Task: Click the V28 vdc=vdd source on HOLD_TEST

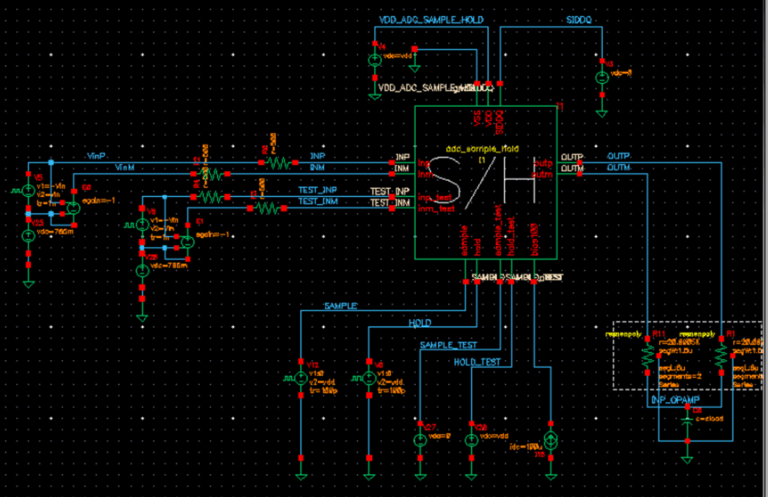Action: coord(471,440)
